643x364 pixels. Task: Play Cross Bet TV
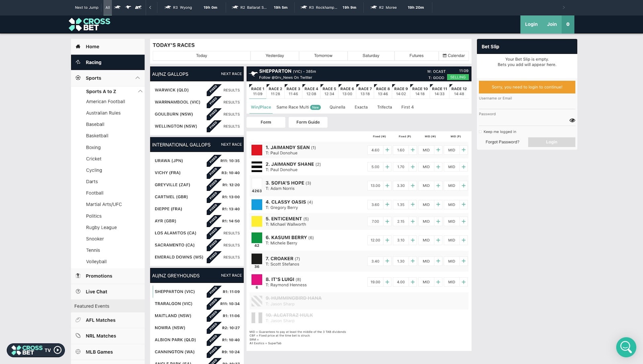click(x=57, y=350)
